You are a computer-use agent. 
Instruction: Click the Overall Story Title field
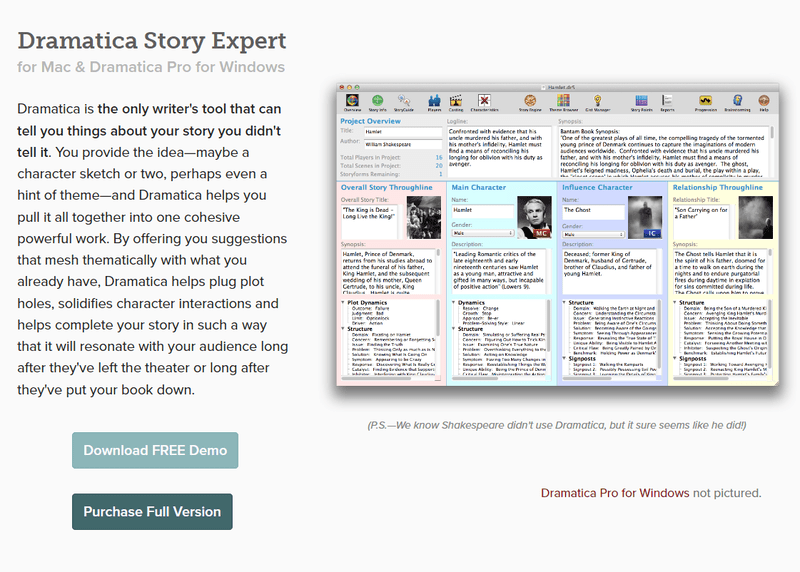[369, 221]
